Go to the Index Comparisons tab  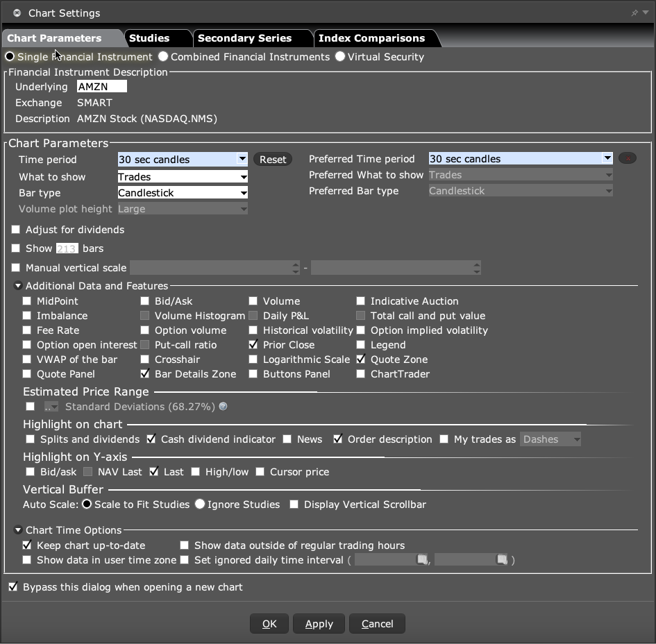[371, 38]
